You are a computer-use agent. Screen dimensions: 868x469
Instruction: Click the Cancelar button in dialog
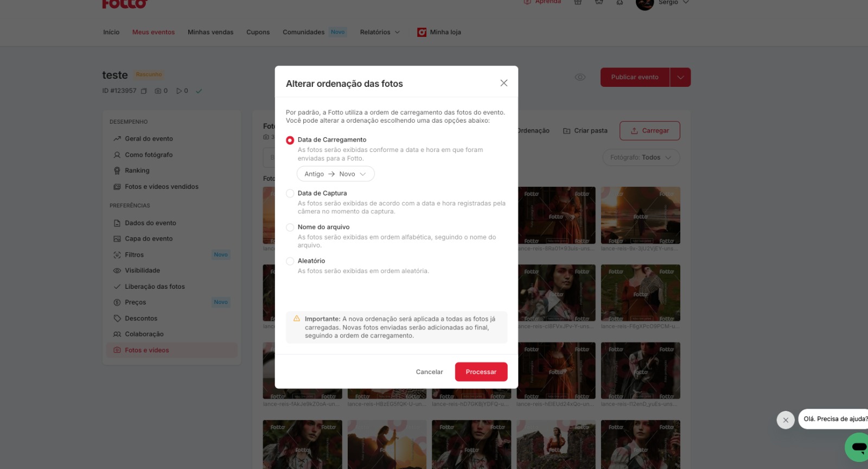pyautogui.click(x=429, y=372)
